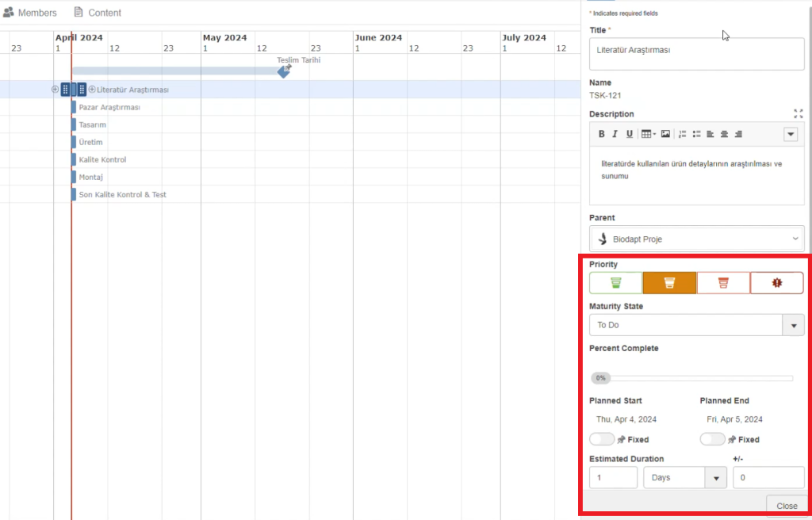
Task: Select the low priority green icon
Action: pos(615,283)
